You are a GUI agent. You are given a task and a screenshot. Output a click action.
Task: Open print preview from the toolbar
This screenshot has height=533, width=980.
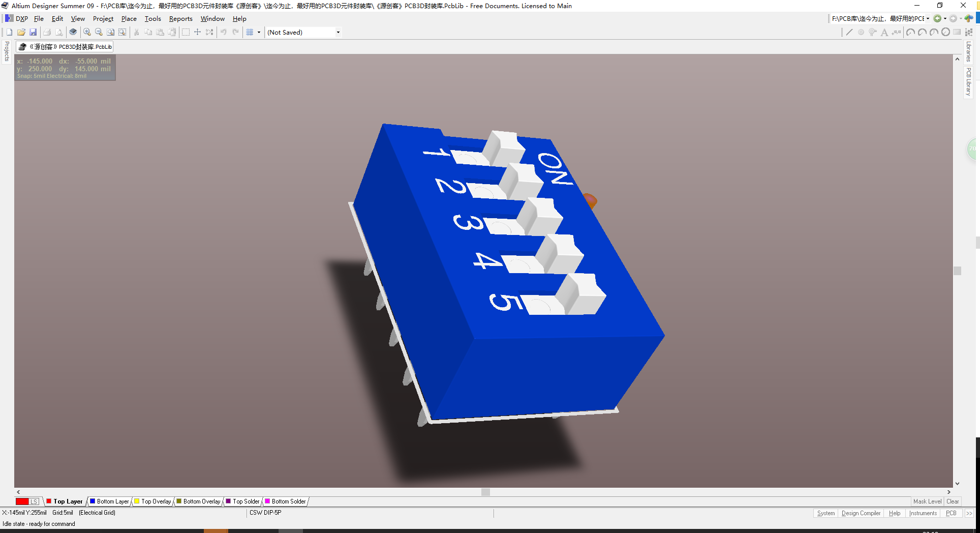59,32
